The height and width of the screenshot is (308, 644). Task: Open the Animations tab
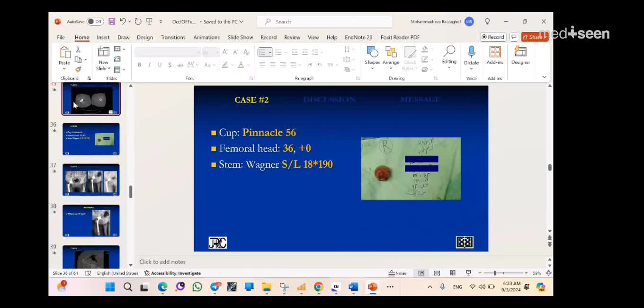tap(206, 37)
